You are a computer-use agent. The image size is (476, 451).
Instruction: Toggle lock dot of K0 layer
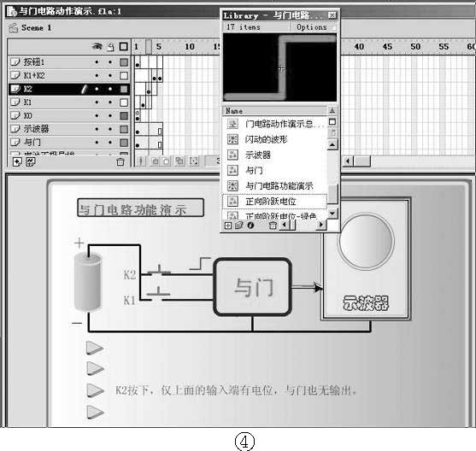pos(110,115)
